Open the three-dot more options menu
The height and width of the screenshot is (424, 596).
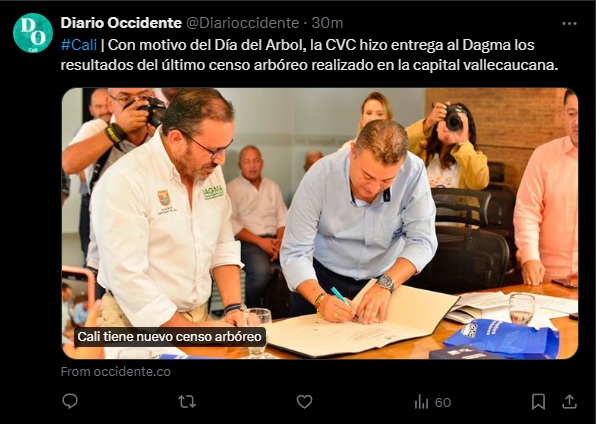tap(569, 24)
